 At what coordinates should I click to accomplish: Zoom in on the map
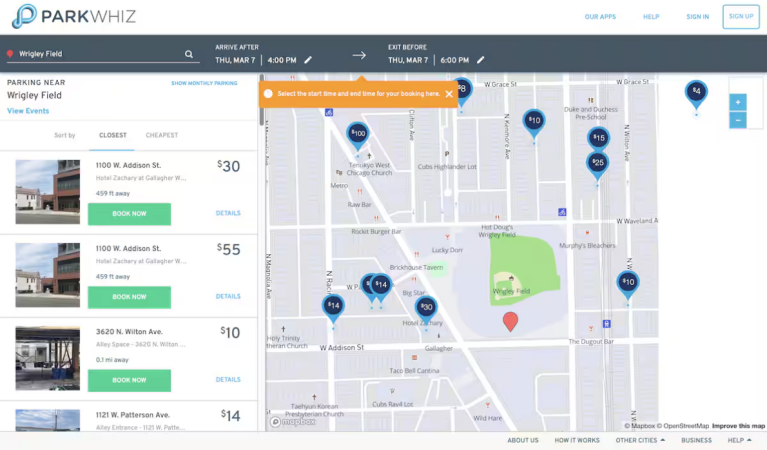tap(738, 102)
